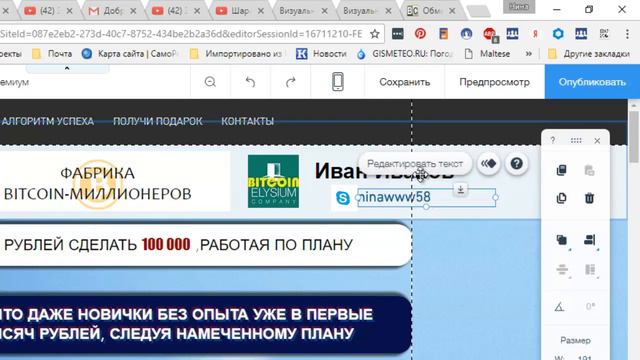Viewport: 640px width, 360px height.
Task: Select the ПОЛУЧИ ПОДАРОК menu item
Action: pyautogui.click(x=158, y=121)
